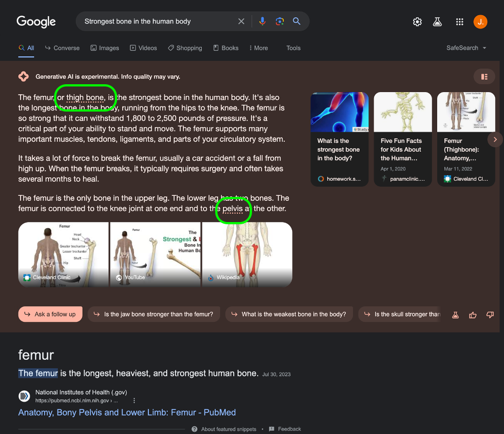This screenshot has width=504, height=434.
Task: Start a voice search with the microphone
Action: click(262, 21)
